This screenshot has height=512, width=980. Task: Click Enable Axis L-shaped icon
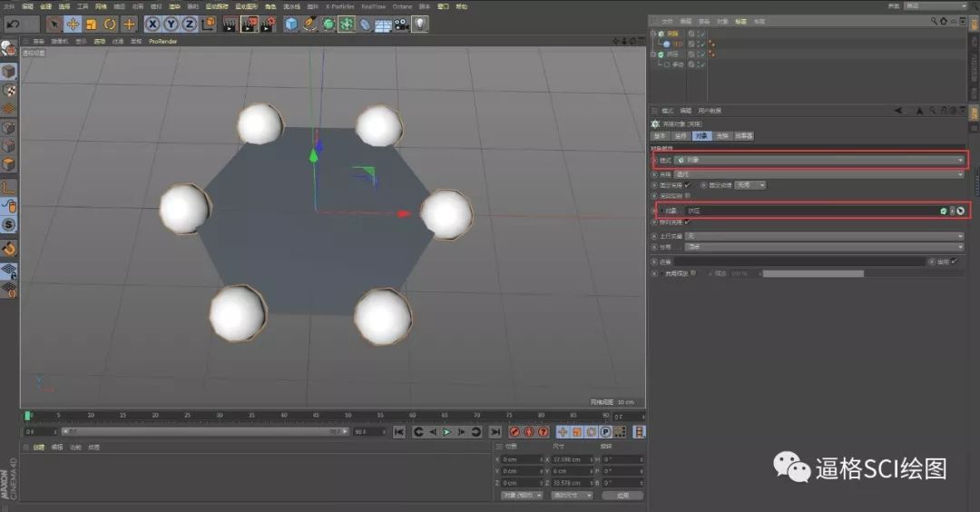tap(9, 188)
